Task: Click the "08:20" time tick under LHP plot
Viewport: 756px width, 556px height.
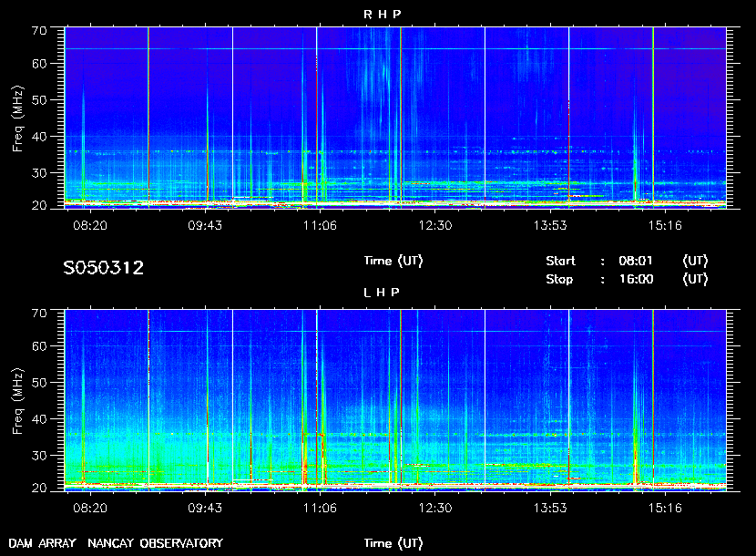Action: pos(89,508)
